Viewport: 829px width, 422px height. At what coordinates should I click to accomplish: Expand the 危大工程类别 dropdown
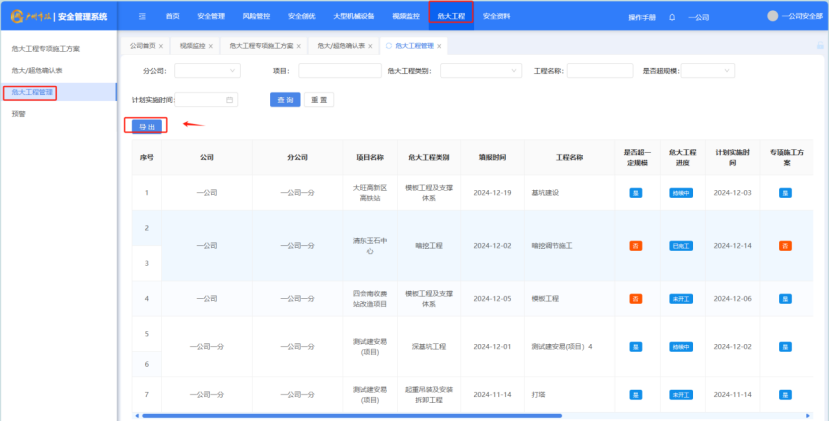pos(479,71)
